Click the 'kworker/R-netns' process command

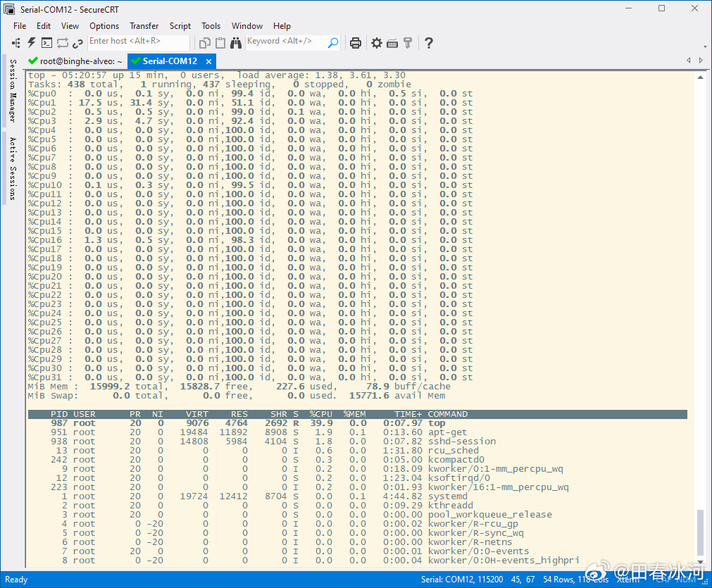[470, 542]
